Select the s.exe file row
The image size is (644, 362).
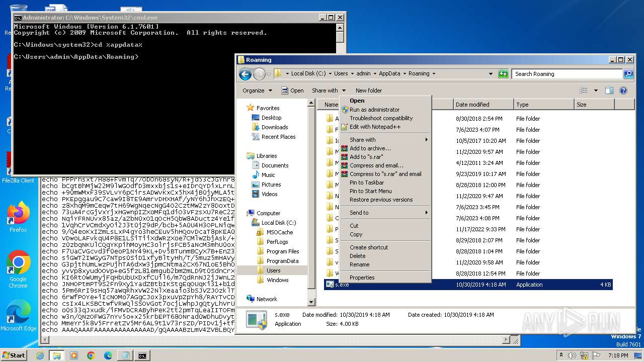(x=468, y=285)
